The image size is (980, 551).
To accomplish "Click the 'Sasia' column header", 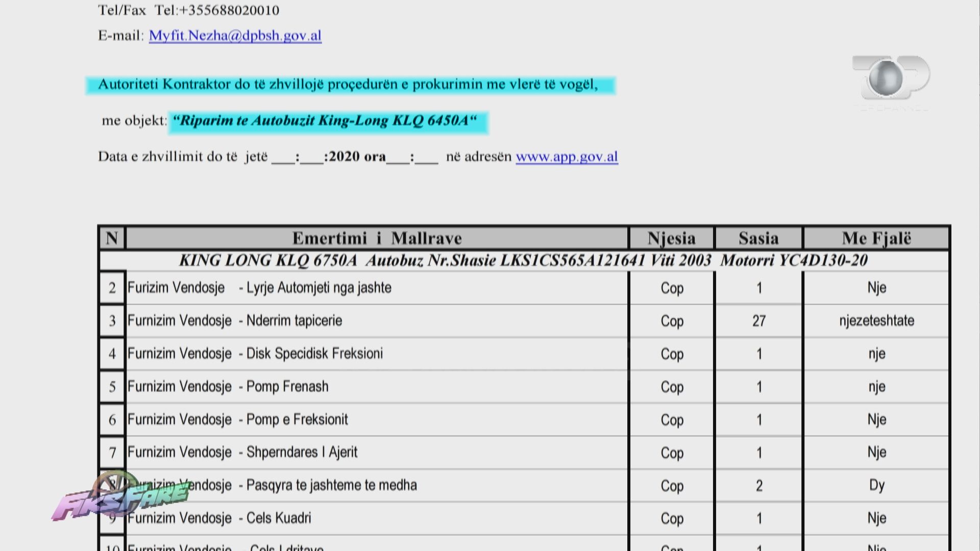I will (758, 238).
